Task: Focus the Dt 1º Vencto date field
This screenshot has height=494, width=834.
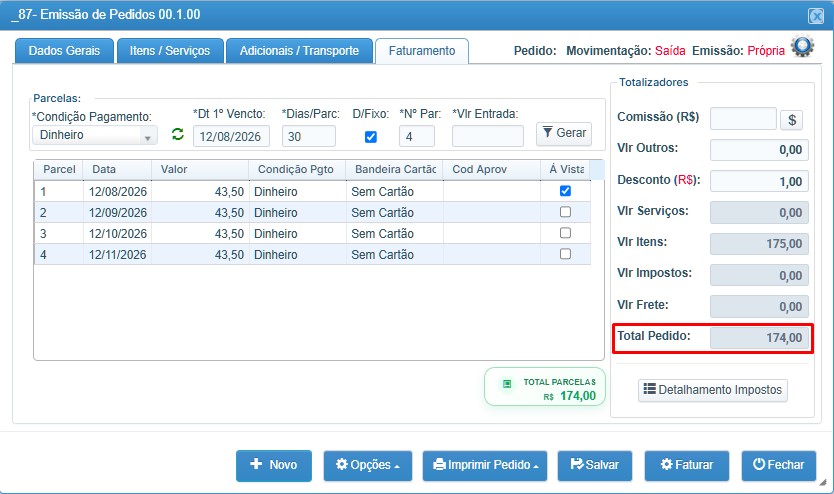Action: click(231, 136)
